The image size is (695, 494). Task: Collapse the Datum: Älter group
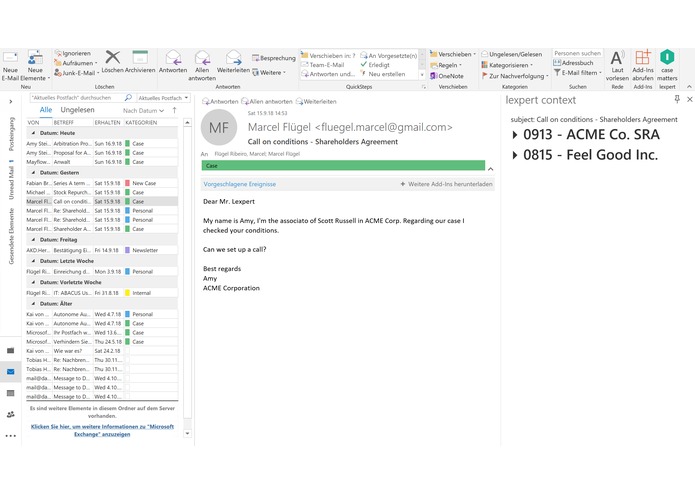33,304
